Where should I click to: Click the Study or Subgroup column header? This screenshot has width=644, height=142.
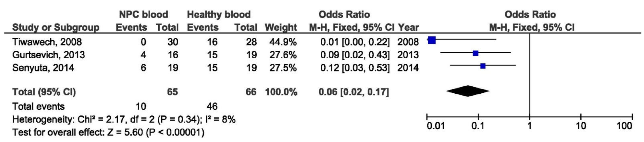point(56,27)
